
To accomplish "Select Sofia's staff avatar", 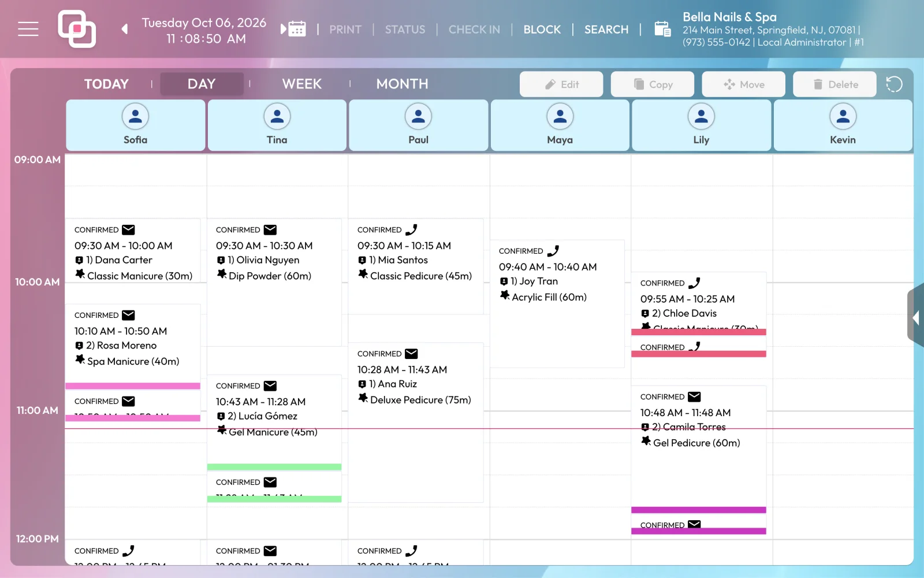I will 135,116.
